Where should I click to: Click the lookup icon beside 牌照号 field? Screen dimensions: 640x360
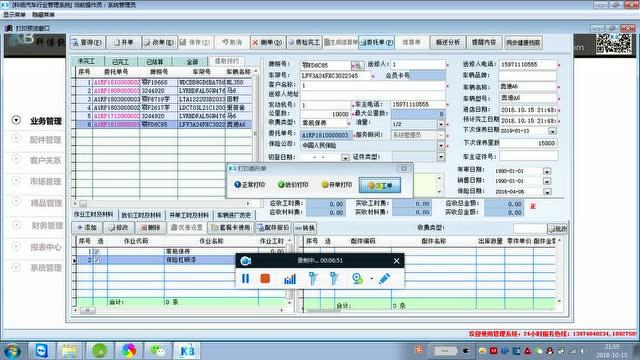[x=358, y=65]
